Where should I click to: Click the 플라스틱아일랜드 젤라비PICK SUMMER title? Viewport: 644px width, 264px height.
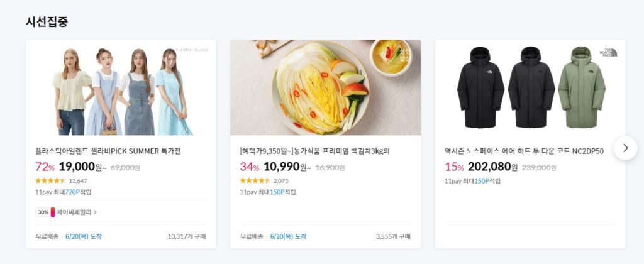(108, 151)
